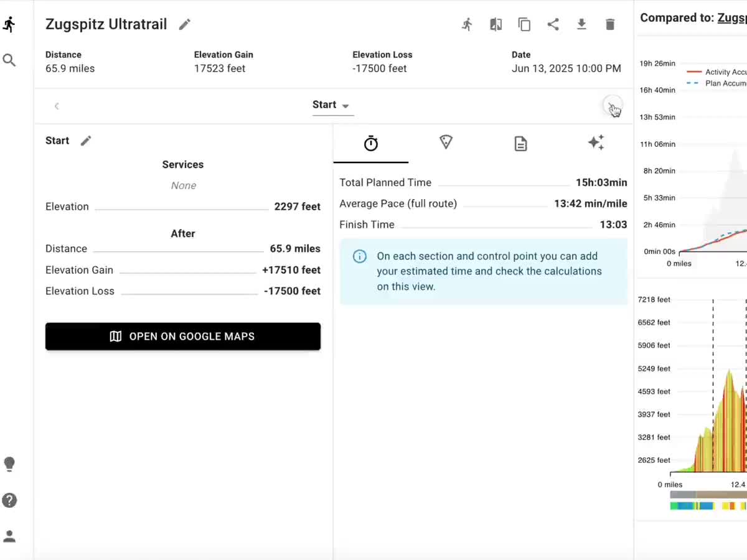Edit the Zugspitz Ultratrail title
This screenshot has height=560, width=747.
[x=184, y=25]
